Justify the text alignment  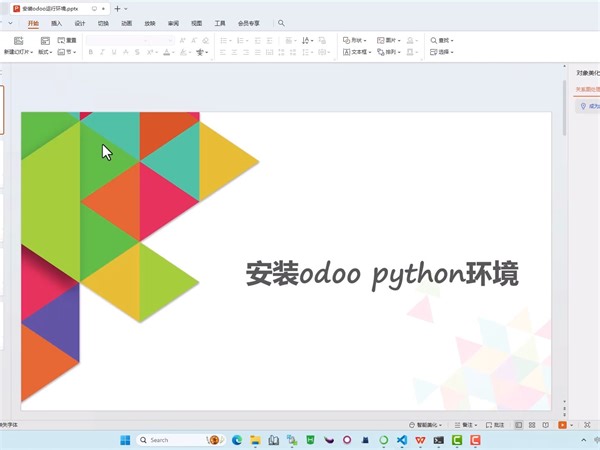pos(258,52)
